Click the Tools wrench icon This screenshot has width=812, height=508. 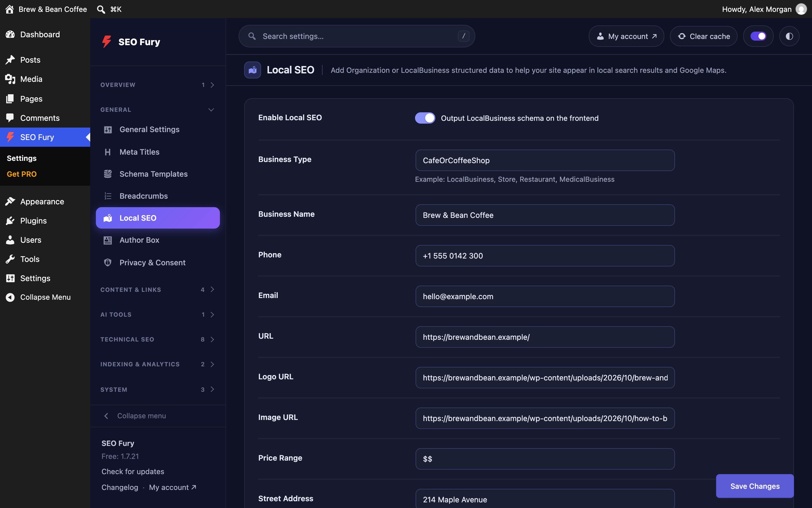[10, 259]
